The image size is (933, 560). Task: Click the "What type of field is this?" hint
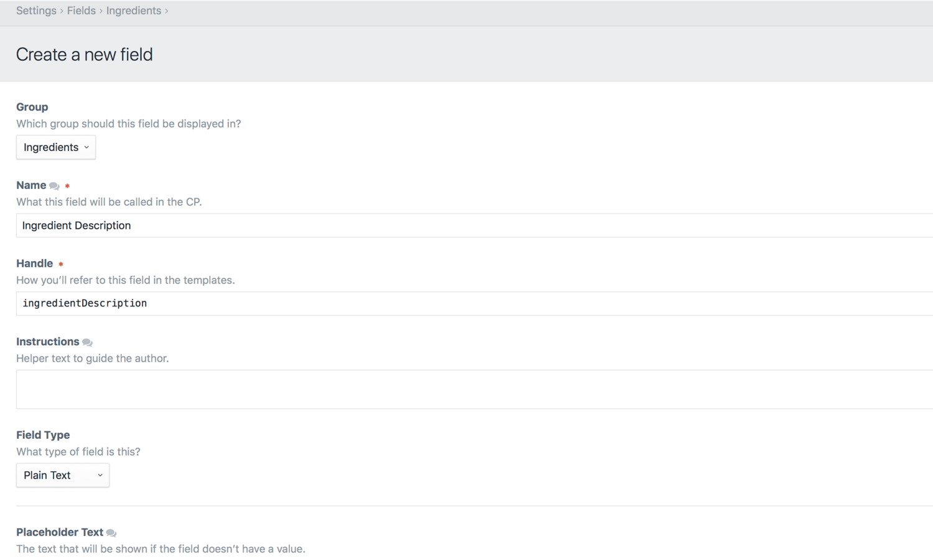coord(78,452)
